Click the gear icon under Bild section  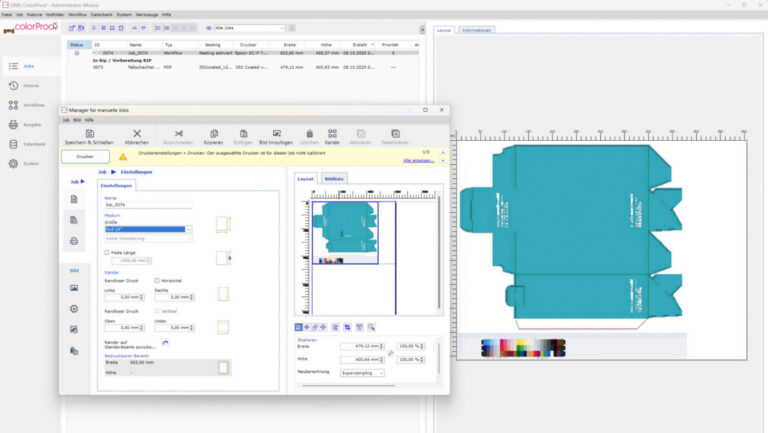coord(74,309)
